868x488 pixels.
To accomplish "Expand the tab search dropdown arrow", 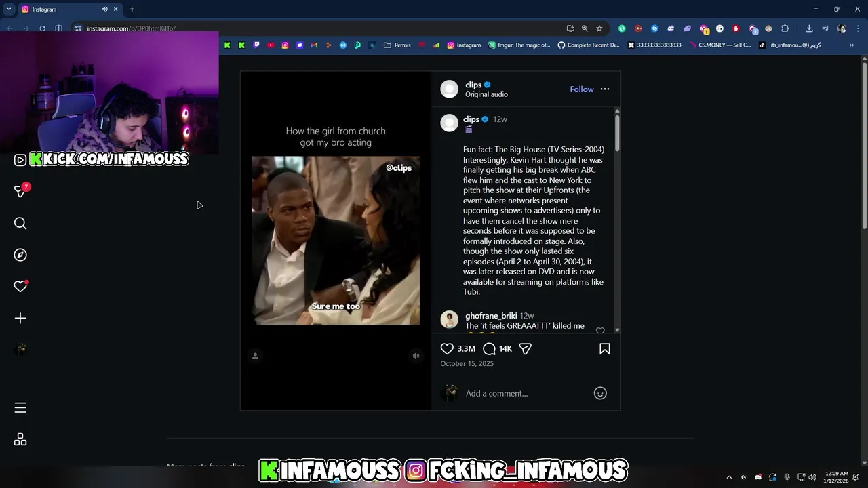I will coord(9,9).
